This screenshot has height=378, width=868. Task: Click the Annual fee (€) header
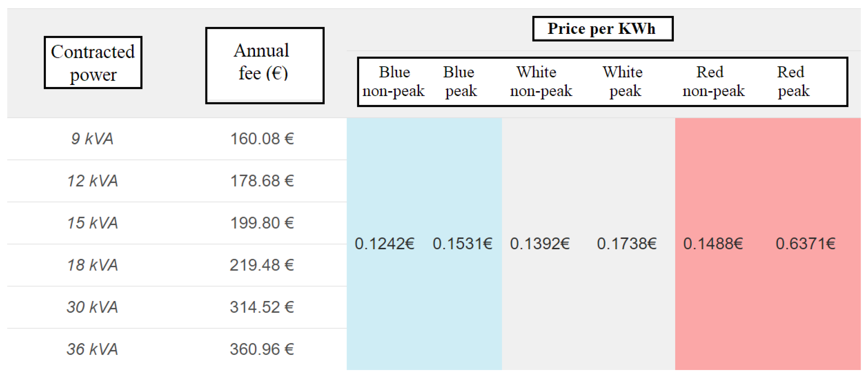point(265,65)
